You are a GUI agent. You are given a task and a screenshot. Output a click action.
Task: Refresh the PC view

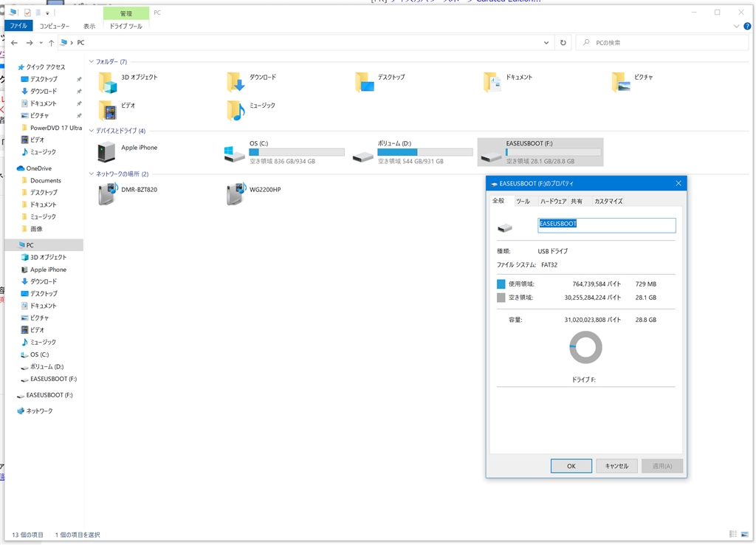tap(563, 42)
